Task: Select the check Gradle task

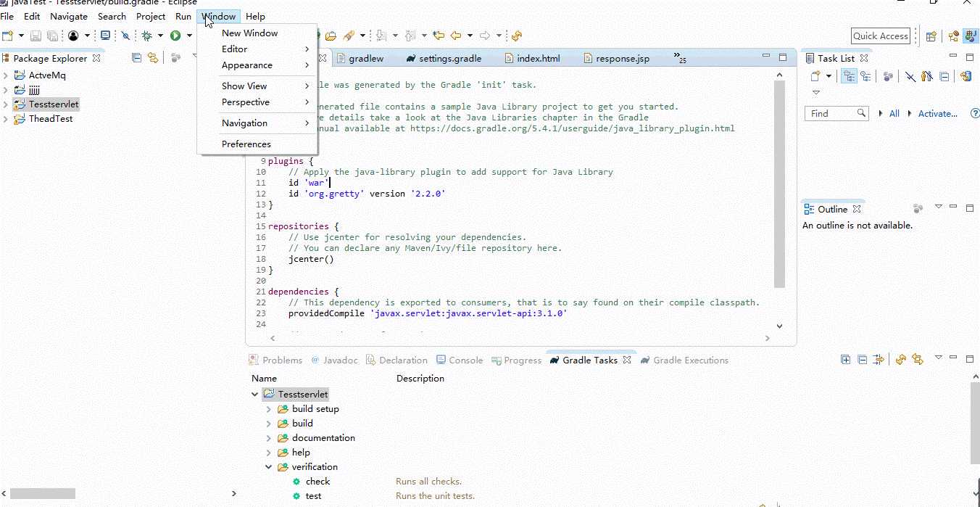Action: pyautogui.click(x=317, y=481)
